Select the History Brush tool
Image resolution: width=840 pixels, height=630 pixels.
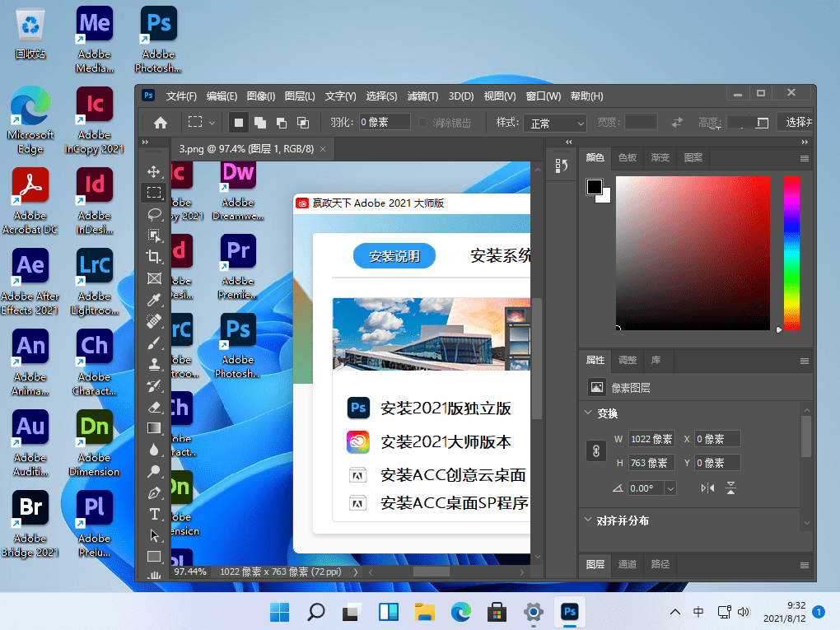[154, 385]
